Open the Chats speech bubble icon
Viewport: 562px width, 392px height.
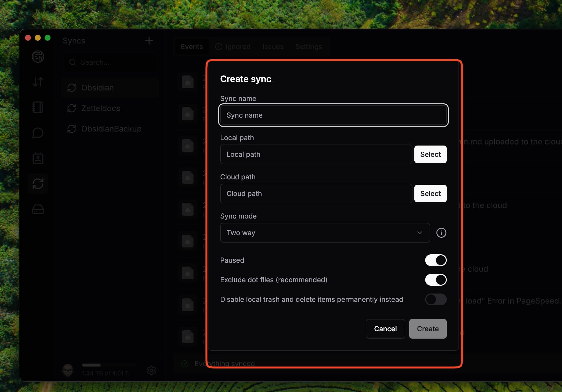pos(38,133)
